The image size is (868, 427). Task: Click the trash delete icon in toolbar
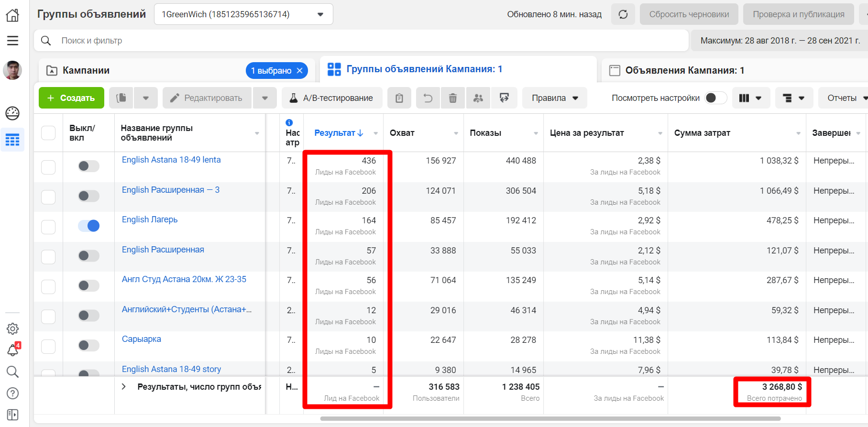coord(452,98)
